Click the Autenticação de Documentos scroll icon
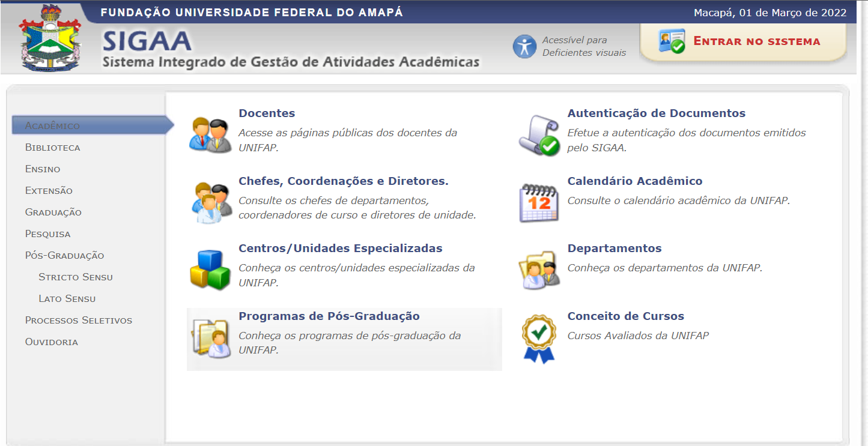 click(x=539, y=135)
